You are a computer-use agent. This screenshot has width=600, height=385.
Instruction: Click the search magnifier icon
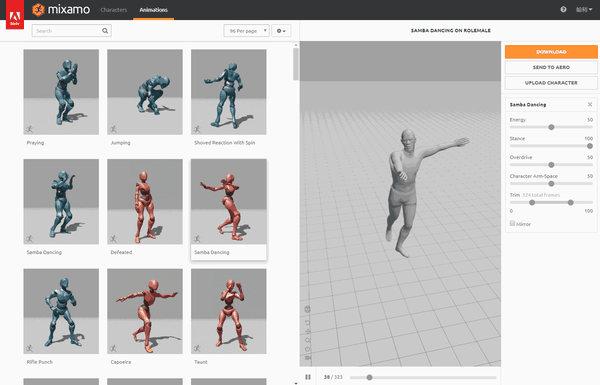pos(105,31)
